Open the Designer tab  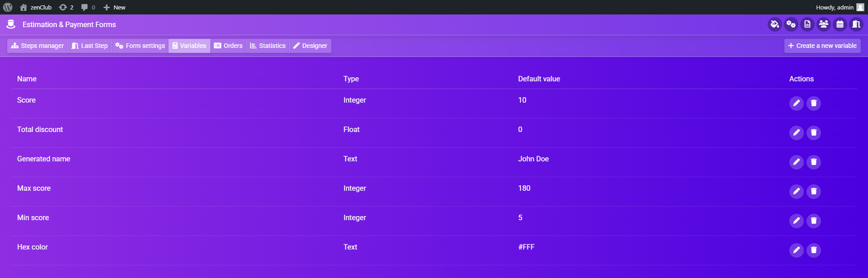311,46
